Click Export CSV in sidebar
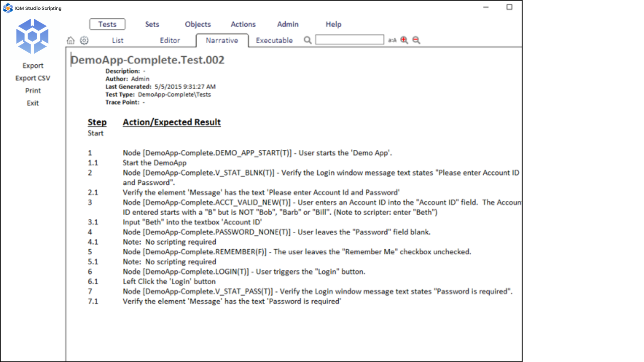 pos(33,78)
